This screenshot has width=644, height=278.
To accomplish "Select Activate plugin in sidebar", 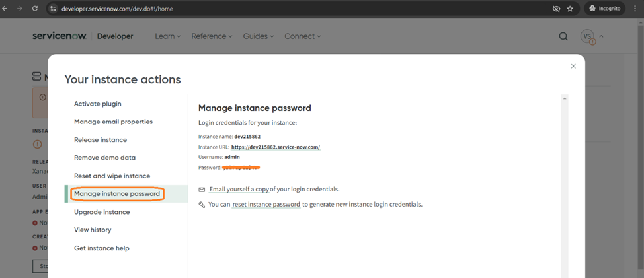I will (x=97, y=104).
